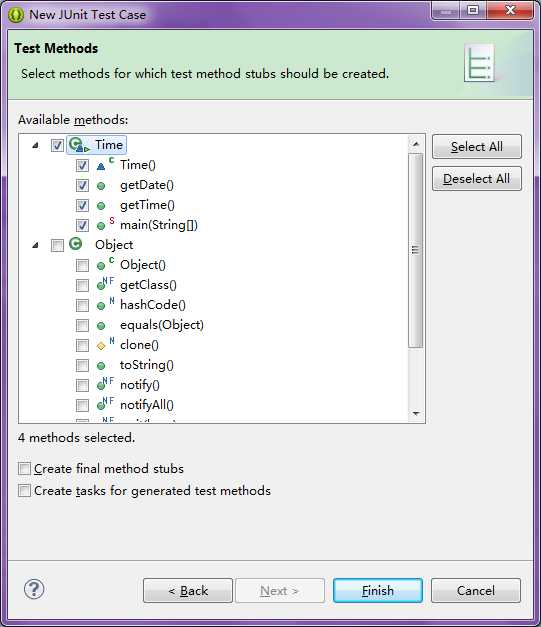Click the constructor icon beside Time()

tap(106, 164)
